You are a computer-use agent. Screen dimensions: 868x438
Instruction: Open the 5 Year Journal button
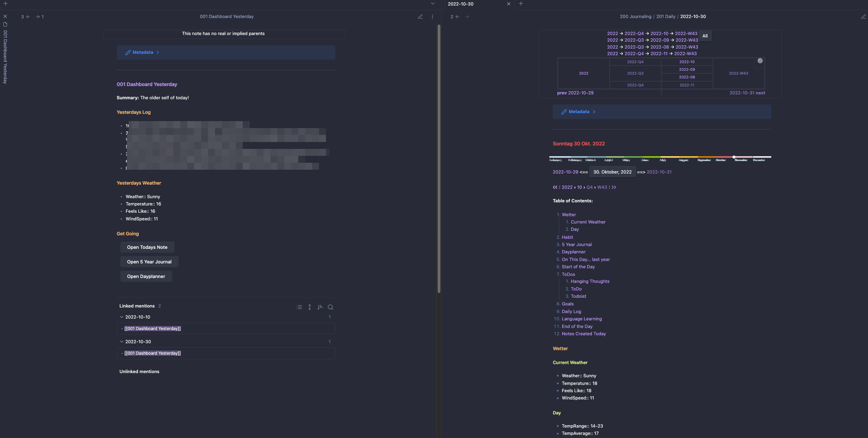pyautogui.click(x=149, y=262)
